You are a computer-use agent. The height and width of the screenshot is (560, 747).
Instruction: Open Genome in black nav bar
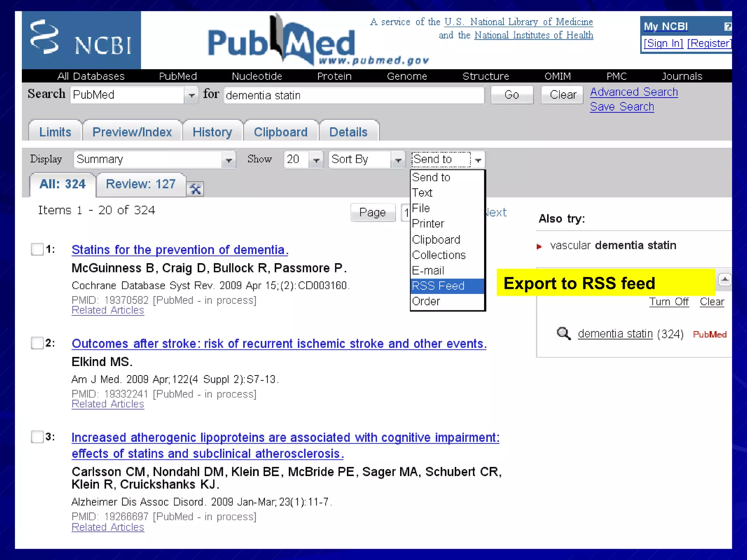point(407,76)
